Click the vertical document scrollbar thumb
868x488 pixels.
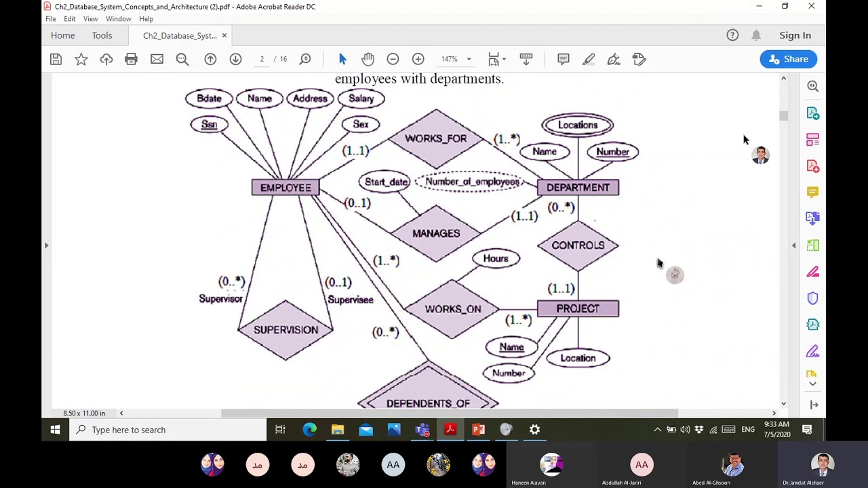784,116
